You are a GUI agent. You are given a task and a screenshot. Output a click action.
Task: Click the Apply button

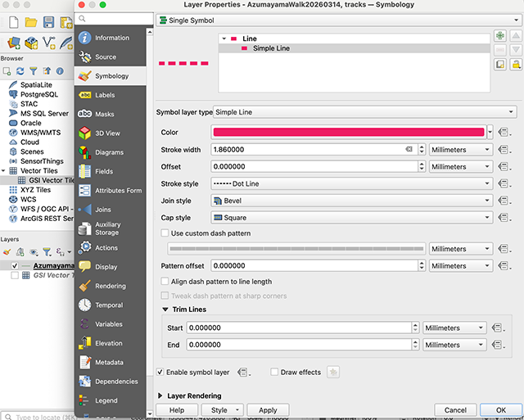coord(268,409)
